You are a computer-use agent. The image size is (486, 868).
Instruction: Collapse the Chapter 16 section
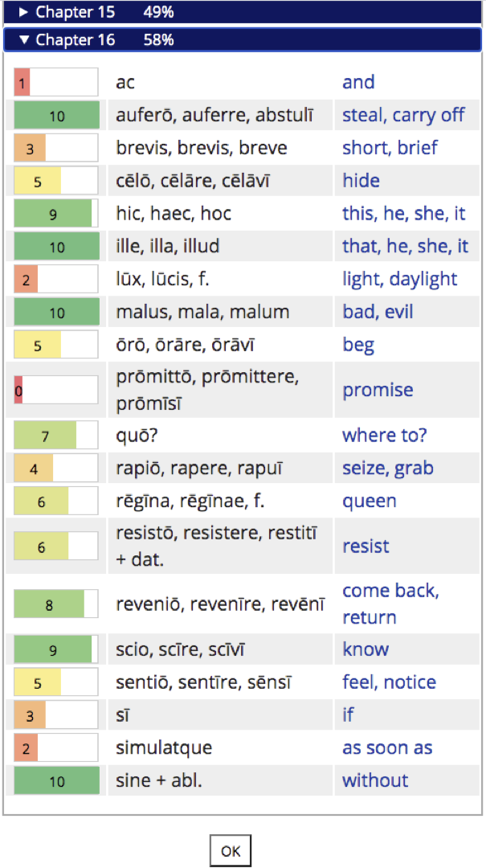[75, 40]
